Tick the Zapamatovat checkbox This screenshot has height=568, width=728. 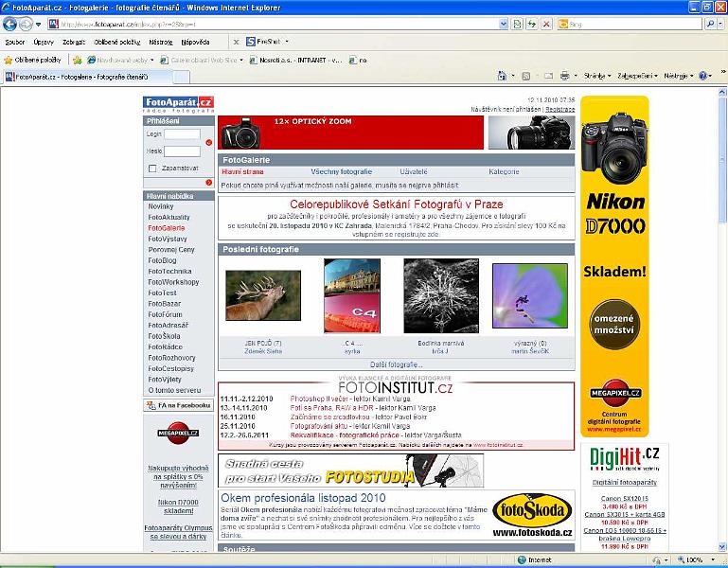point(152,169)
